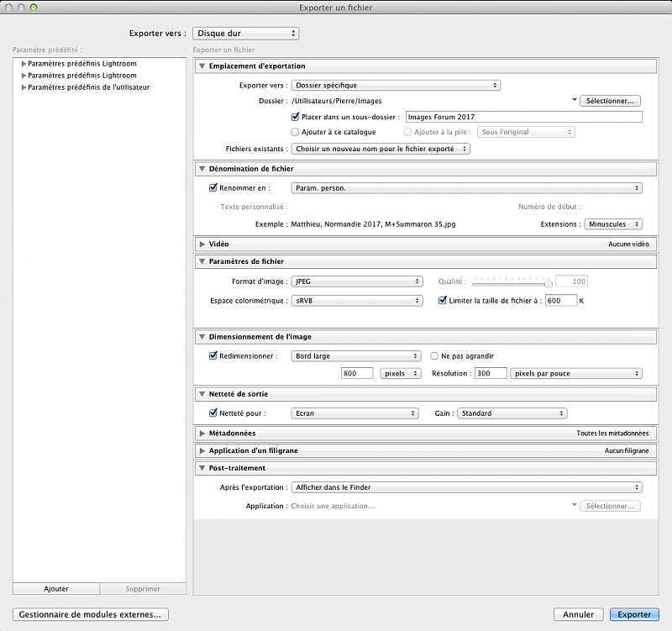Expand Application d'un filigrane section

[202, 451]
